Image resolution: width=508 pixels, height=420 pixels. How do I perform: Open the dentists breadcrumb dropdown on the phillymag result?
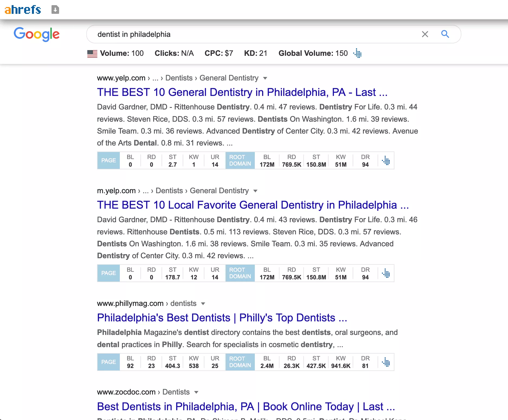coord(203,303)
